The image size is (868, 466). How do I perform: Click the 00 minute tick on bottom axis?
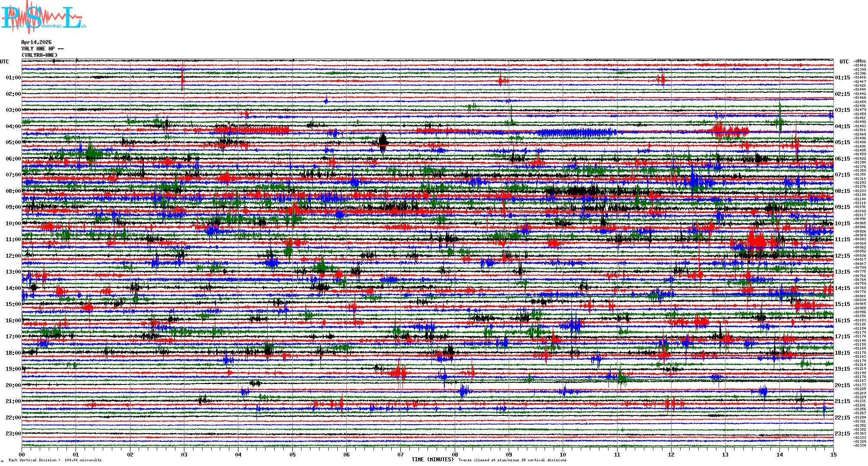click(x=22, y=454)
